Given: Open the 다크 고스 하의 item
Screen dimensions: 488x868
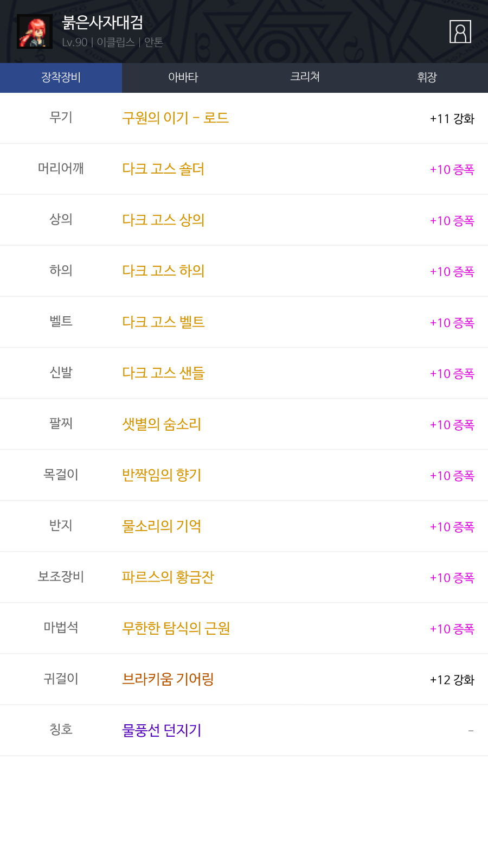Looking at the screenshot, I should [163, 271].
